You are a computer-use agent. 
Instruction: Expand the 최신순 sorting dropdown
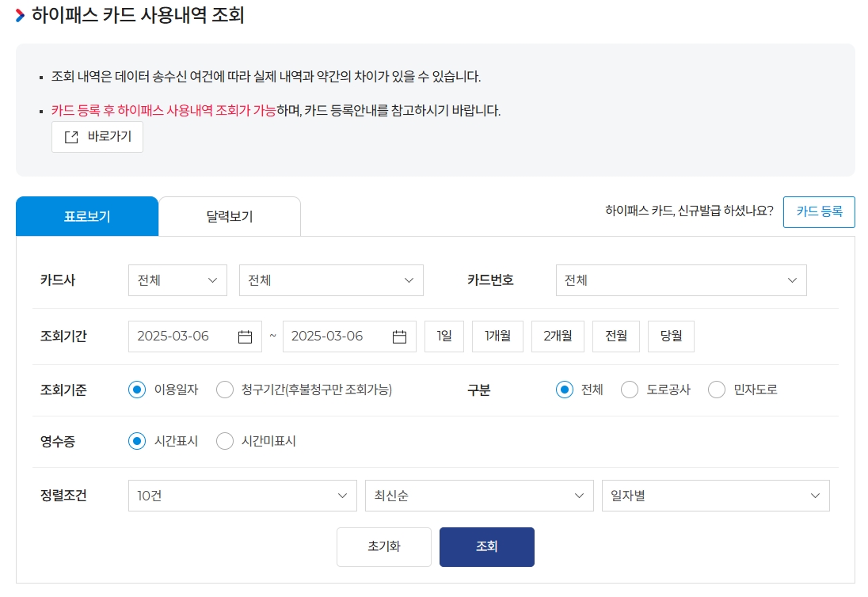(478, 495)
